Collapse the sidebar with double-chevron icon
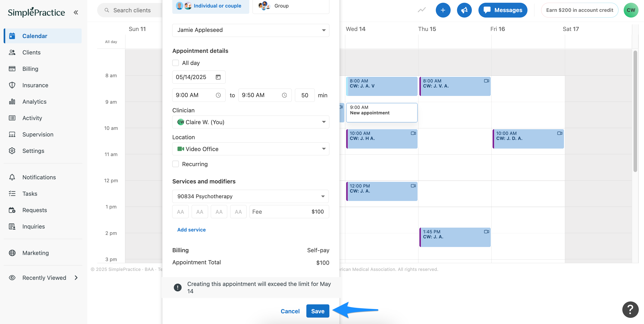Screen dimensions: 644x324 pos(76,12)
